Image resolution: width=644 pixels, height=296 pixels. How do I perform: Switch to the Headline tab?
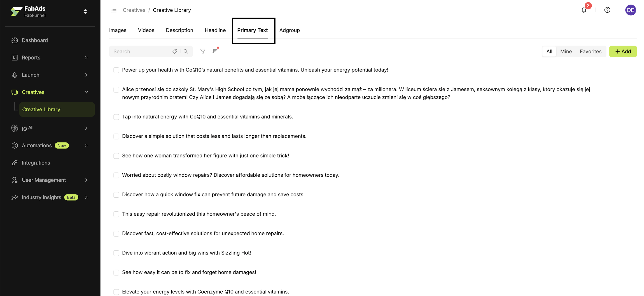click(215, 30)
